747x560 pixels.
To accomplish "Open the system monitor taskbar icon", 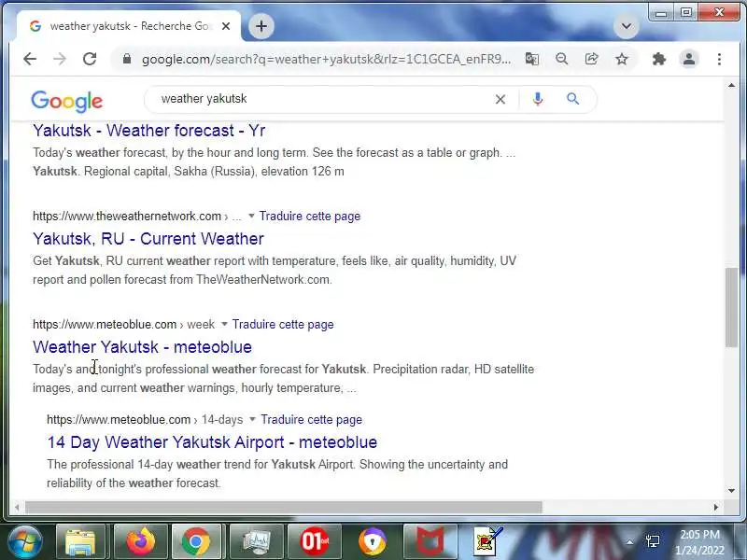I will click(x=256, y=542).
